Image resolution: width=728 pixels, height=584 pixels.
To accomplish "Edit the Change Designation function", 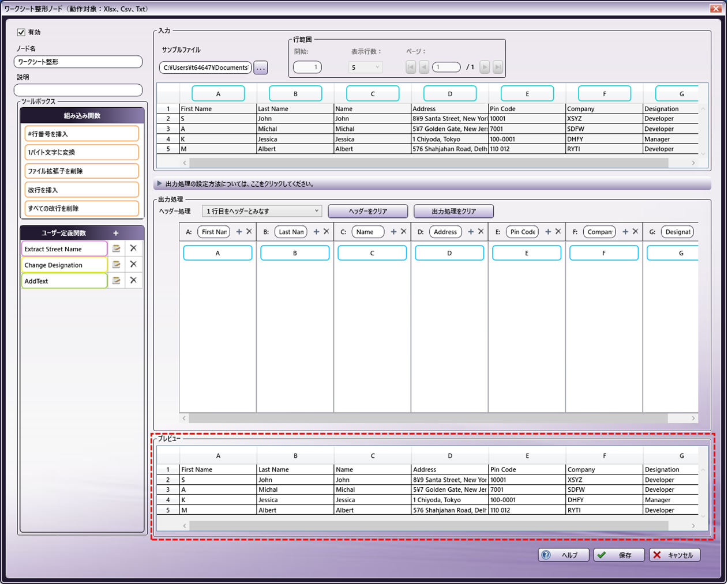I will pos(116,265).
